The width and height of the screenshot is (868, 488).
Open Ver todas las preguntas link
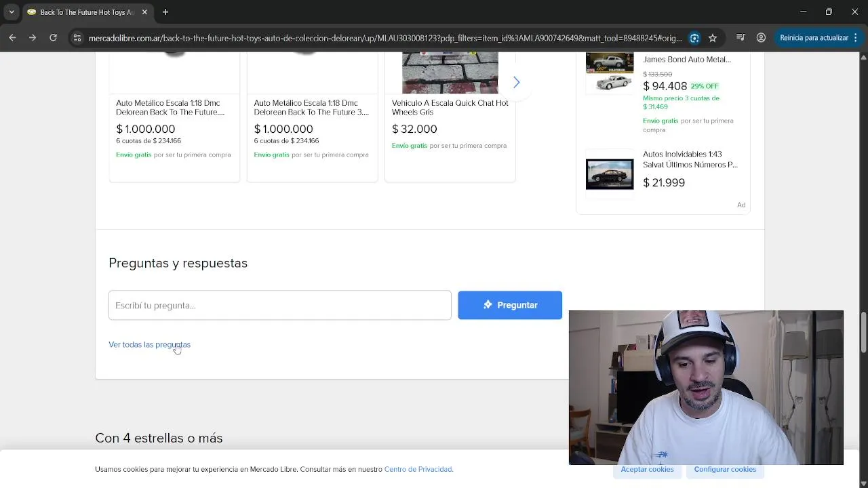(149, 344)
